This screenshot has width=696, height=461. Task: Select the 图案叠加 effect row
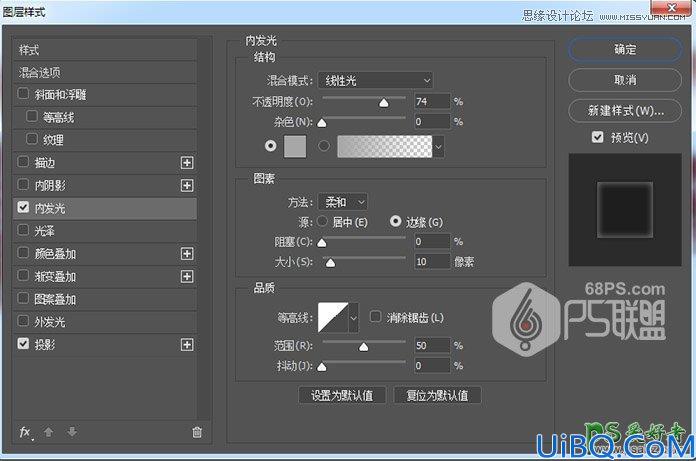105,299
